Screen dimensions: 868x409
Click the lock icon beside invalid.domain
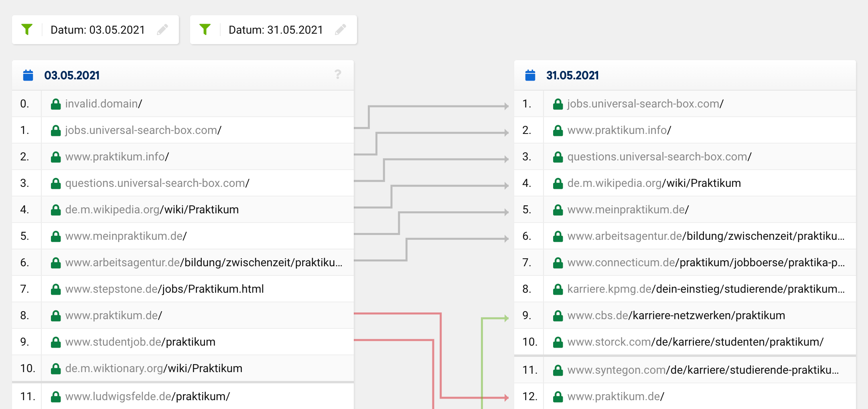tap(56, 104)
